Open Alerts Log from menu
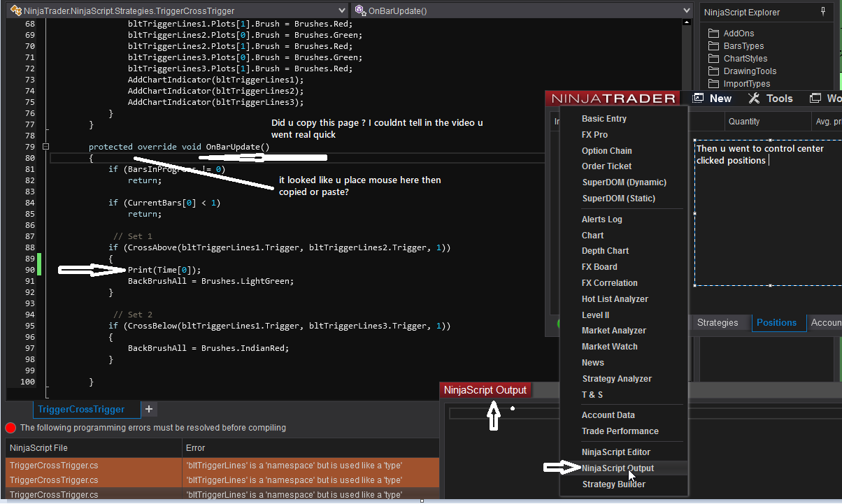 coord(601,219)
